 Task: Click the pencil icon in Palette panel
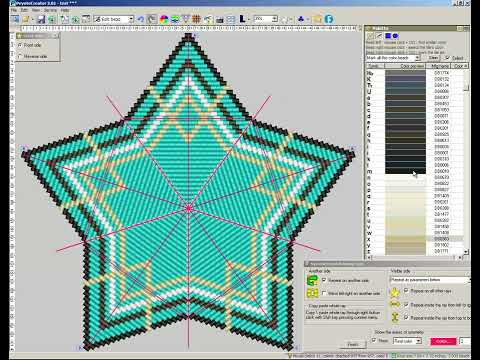[x=379, y=36]
